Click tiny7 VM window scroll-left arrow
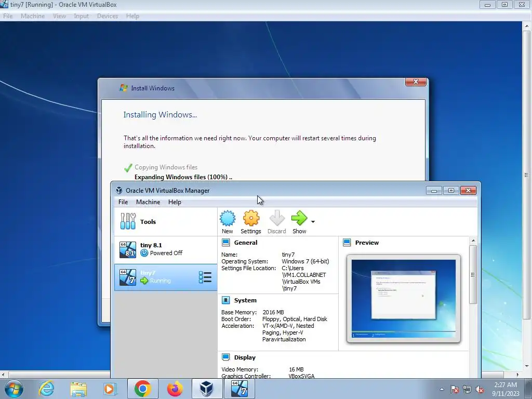The image size is (532, 399). 4,375
